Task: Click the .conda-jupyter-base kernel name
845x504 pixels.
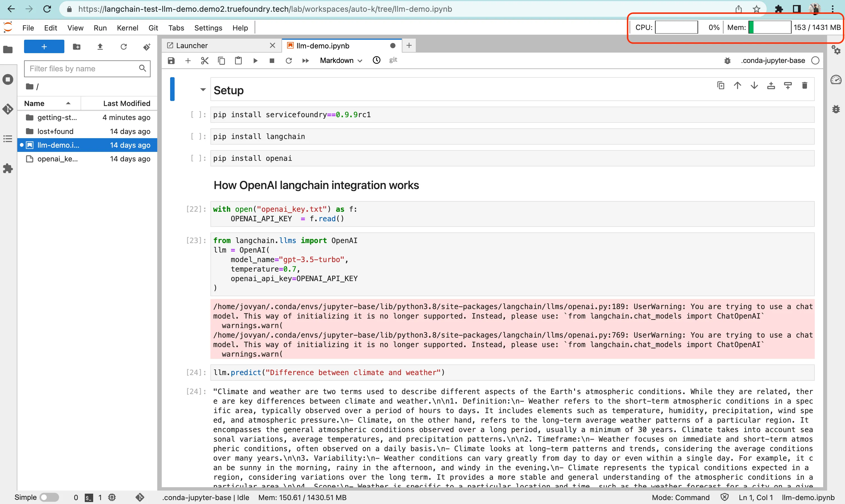Action: pos(773,60)
